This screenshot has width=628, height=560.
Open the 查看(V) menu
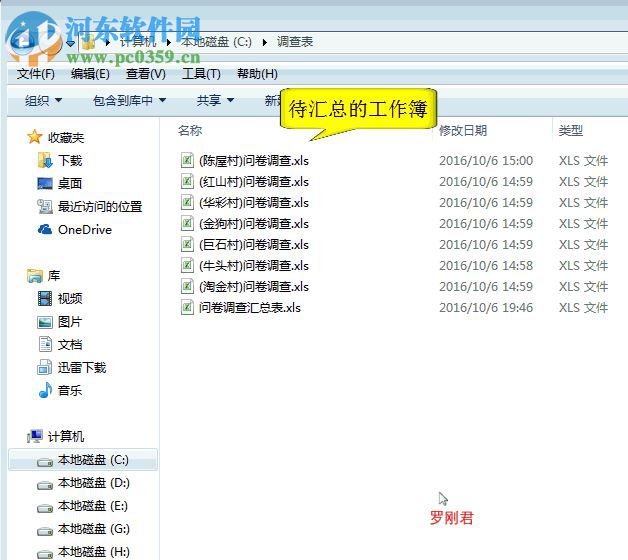click(x=145, y=74)
